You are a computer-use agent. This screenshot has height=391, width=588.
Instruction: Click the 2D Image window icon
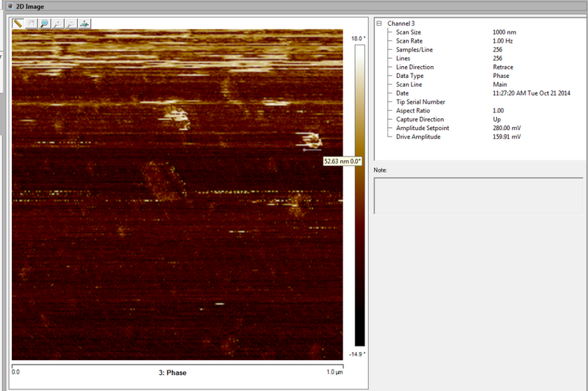tap(9, 5)
